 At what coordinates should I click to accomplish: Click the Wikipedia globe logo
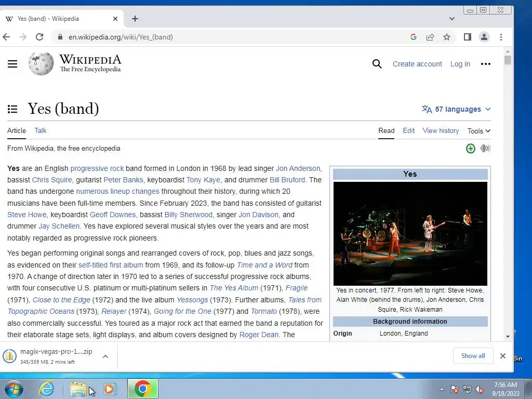point(41,64)
